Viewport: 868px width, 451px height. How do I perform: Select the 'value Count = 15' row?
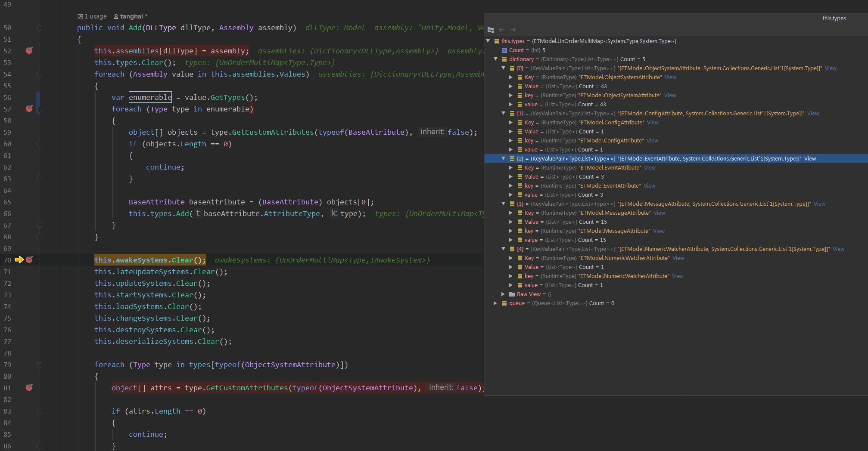[676, 240]
